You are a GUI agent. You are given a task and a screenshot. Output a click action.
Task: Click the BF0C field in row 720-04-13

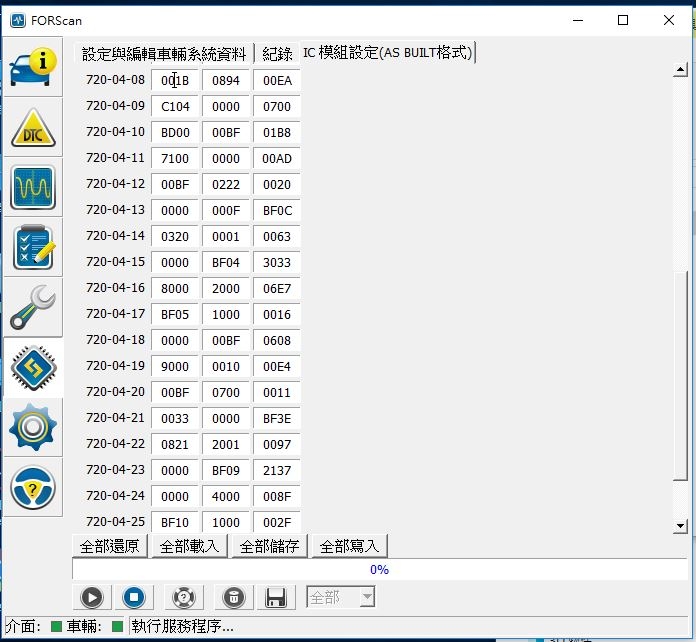pos(277,210)
